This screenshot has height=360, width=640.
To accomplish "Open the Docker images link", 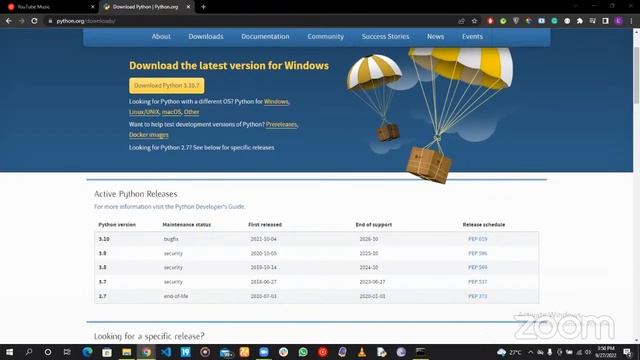I will 149,135.
